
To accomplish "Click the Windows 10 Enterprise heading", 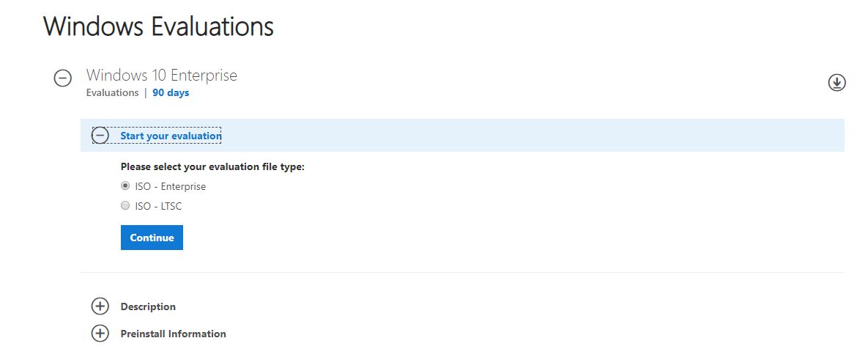I will coord(162,76).
